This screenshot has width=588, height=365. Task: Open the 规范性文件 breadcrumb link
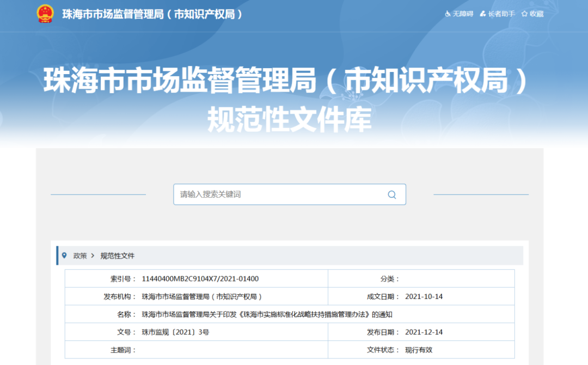(117, 255)
